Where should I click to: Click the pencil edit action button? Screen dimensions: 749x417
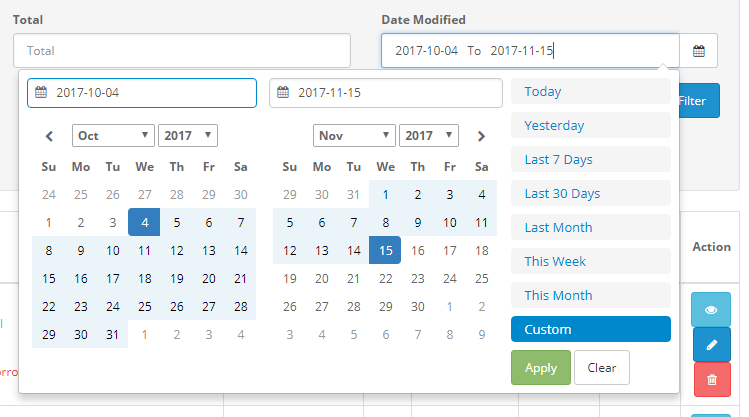coord(712,344)
